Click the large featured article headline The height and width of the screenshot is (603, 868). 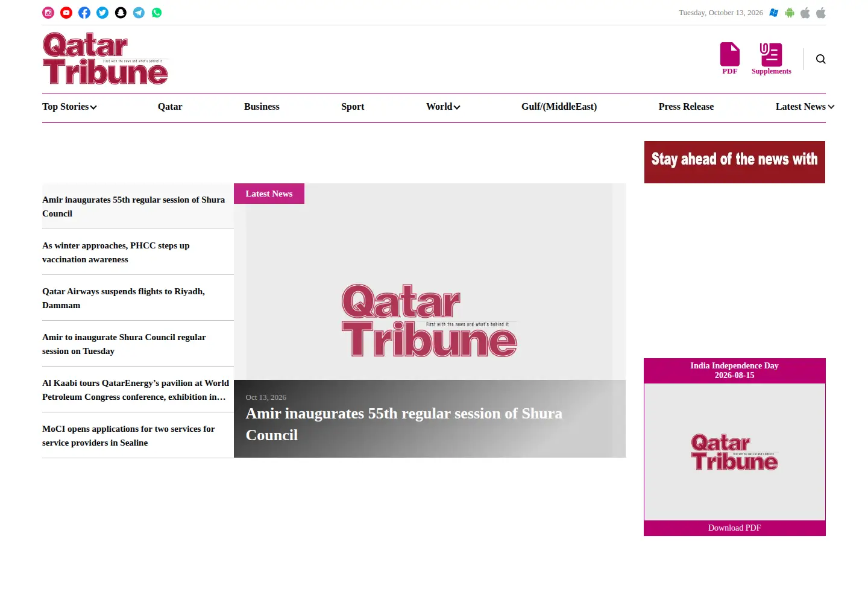pos(404,425)
